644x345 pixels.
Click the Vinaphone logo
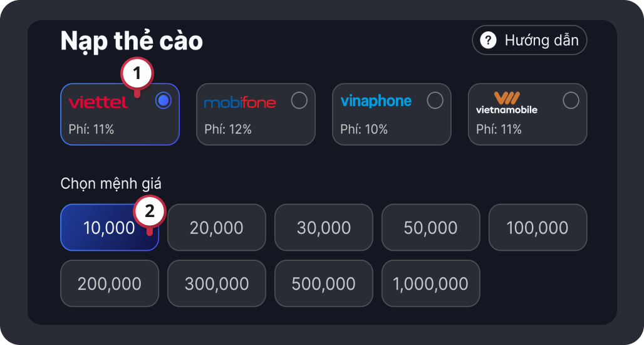tap(376, 101)
